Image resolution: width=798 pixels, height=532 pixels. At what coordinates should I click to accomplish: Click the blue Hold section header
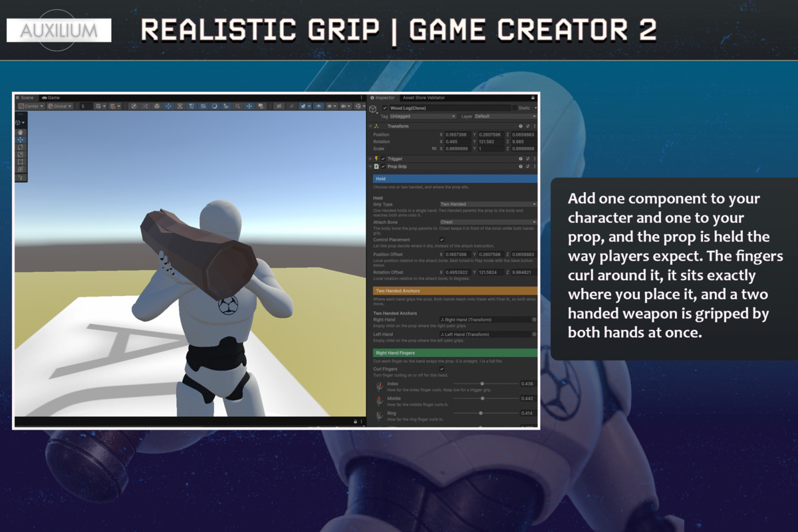(x=455, y=179)
